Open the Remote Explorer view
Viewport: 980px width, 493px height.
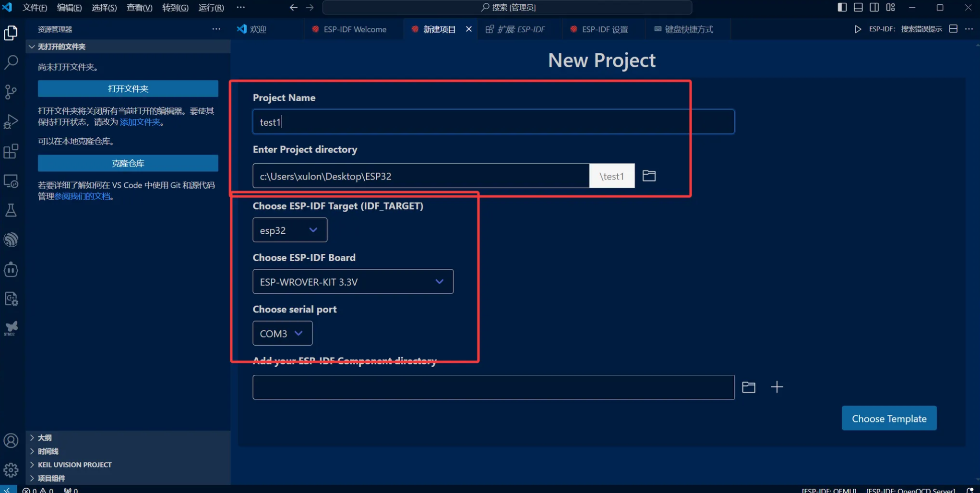(x=11, y=181)
